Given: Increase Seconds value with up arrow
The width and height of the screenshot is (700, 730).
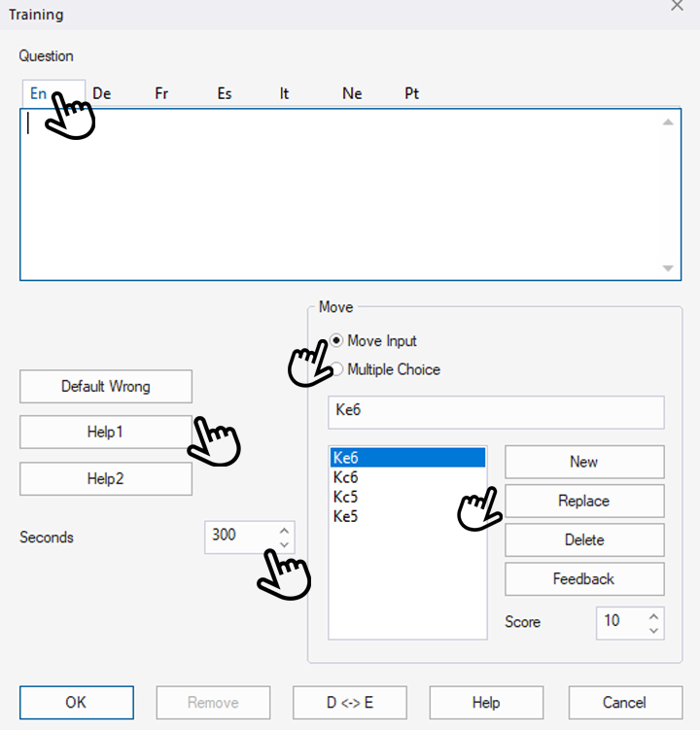Looking at the screenshot, I should (x=284, y=530).
